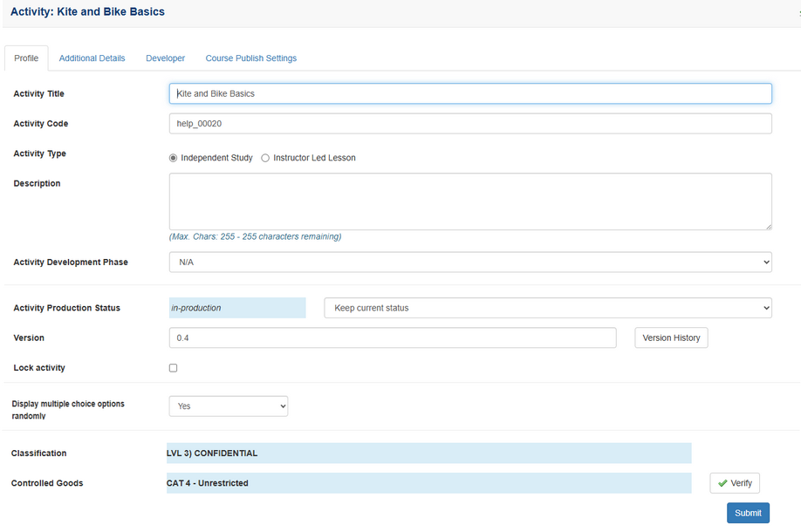The image size is (801, 532).
Task: Click the CAT 4 - Unrestricted field
Action: coord(428,483)
